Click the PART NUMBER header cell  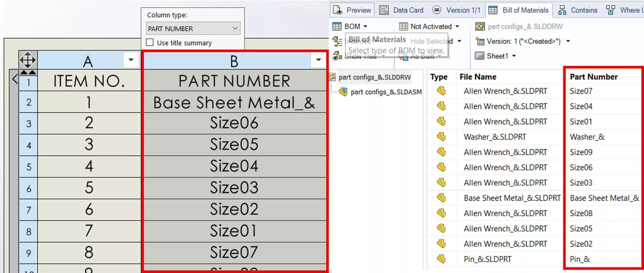point(234,81)
